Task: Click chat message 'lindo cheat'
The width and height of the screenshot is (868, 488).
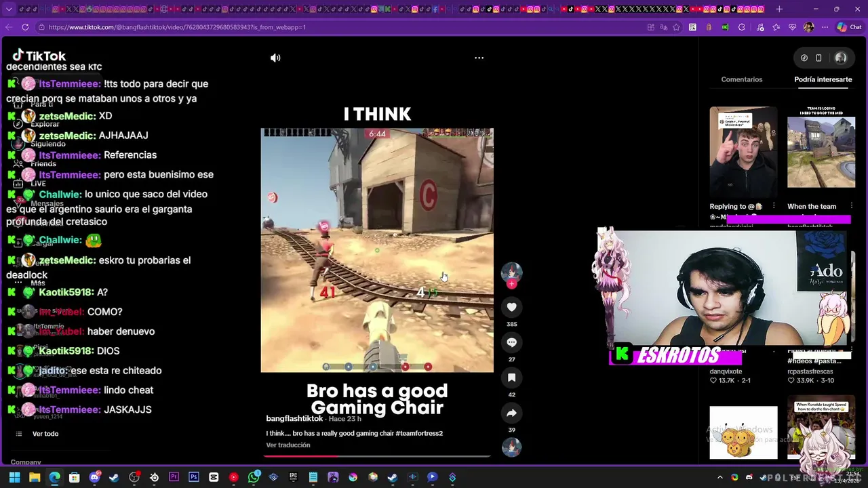Action: pos(128,390)
